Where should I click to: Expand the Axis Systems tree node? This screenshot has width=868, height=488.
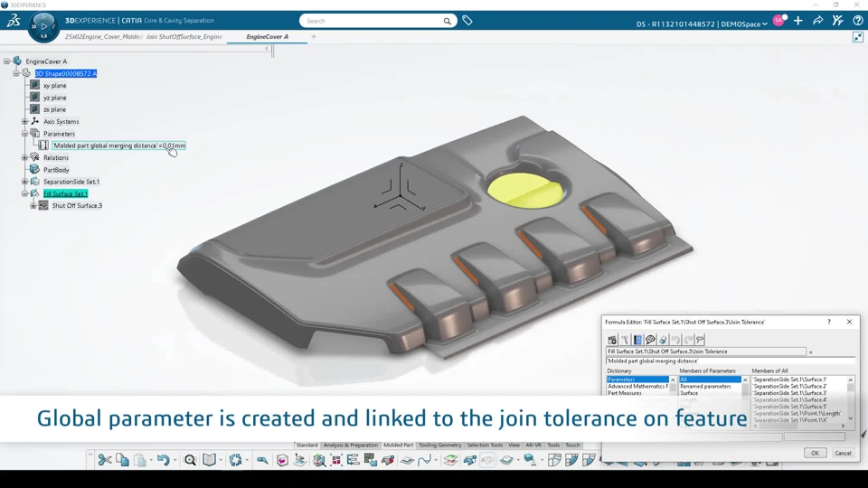coord(24,122)
